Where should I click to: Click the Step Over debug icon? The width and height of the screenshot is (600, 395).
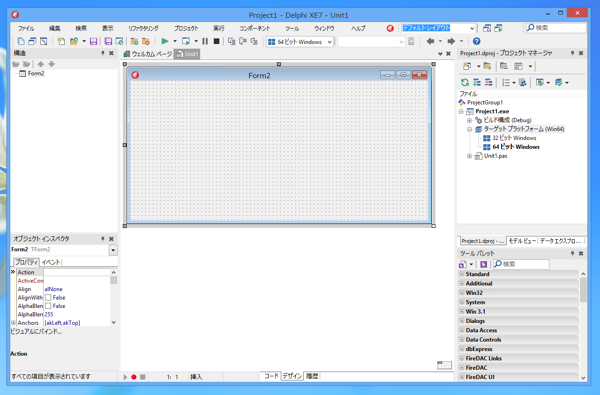(243, 41)
